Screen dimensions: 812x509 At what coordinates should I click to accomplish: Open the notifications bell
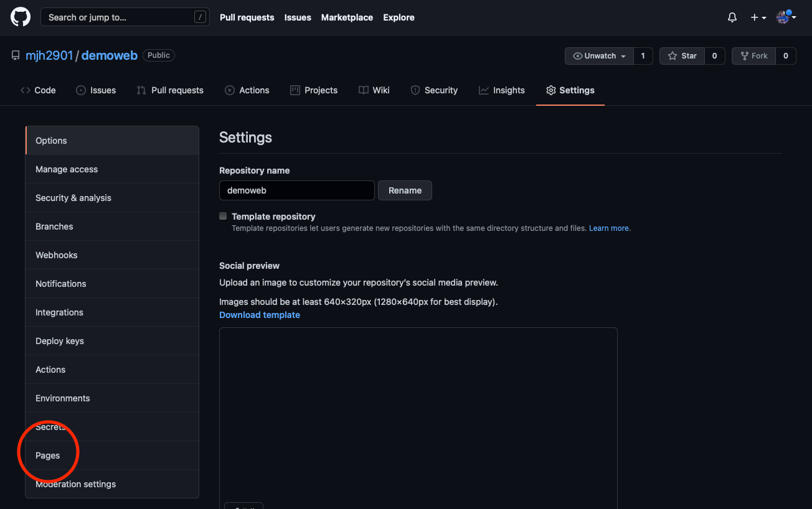tap(732, 17)
